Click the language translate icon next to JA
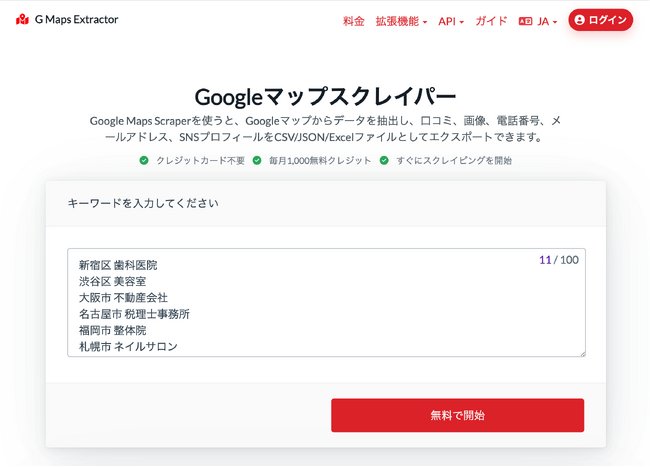Viewport: 650px width, 467px height. [525, 21]
